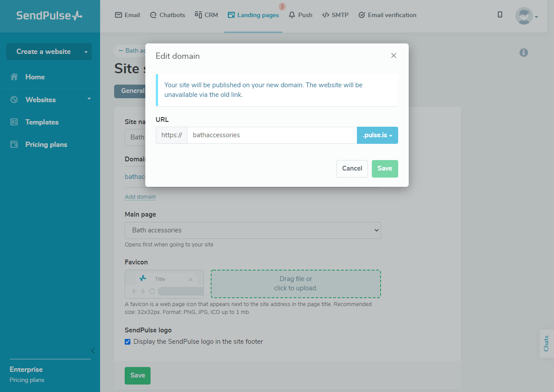The width and height of the screenshot is (554, 392).
Task: Click the envelope icon next to Email
Action: [x=118, y=15]
